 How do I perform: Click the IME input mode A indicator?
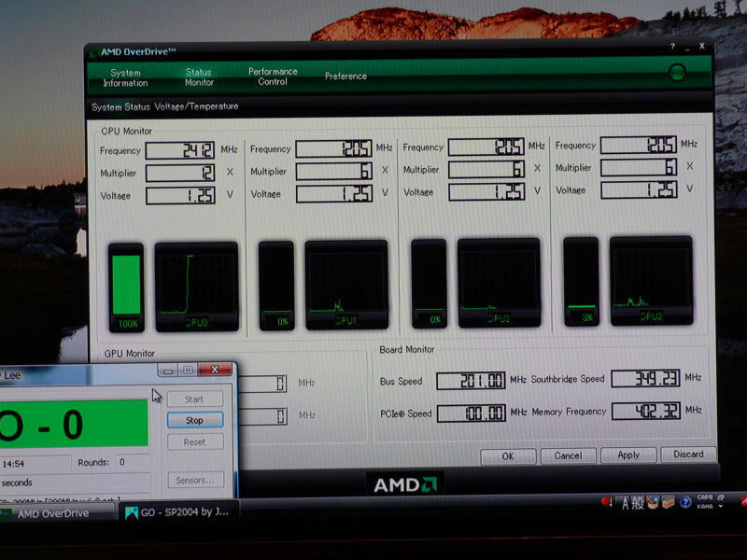(625, 503)
